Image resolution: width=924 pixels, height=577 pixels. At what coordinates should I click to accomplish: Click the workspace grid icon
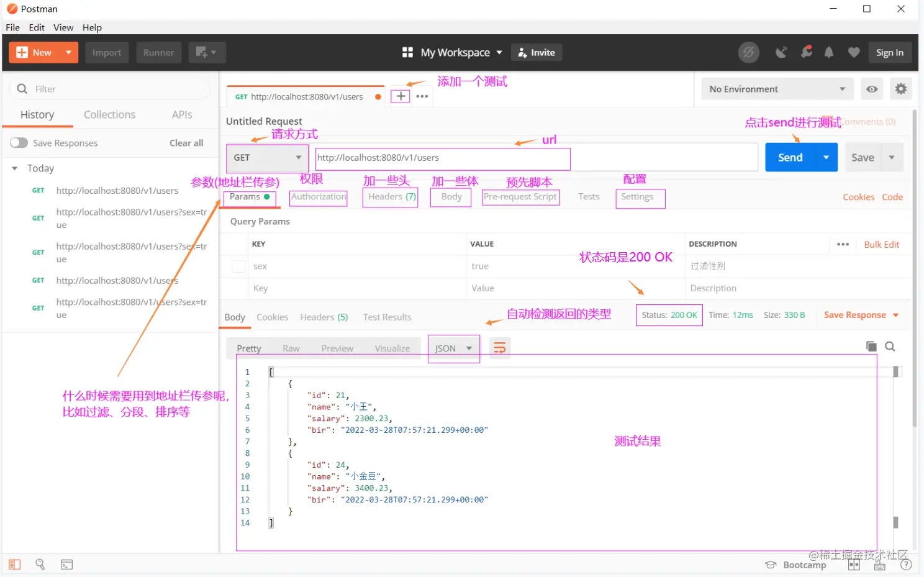point(407,53)
